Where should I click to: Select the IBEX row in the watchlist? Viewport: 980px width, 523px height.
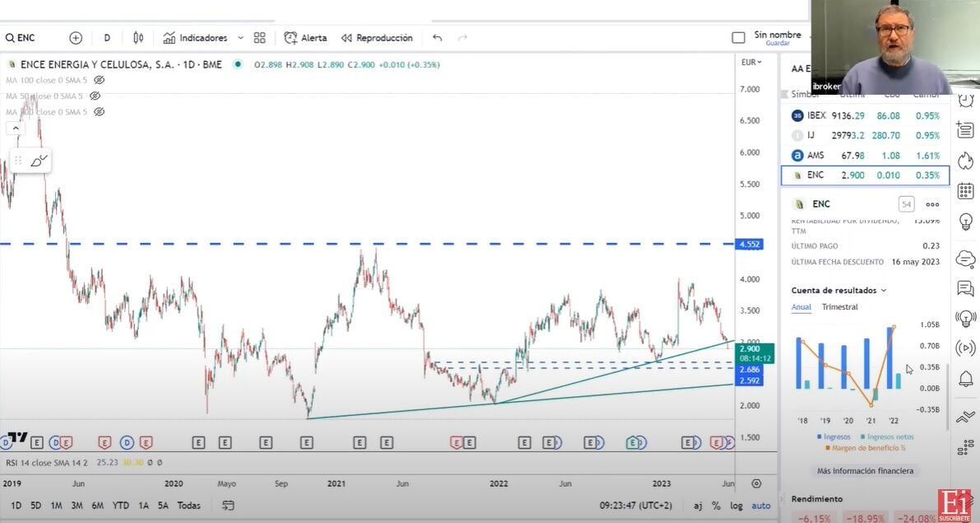click(865, 116)
